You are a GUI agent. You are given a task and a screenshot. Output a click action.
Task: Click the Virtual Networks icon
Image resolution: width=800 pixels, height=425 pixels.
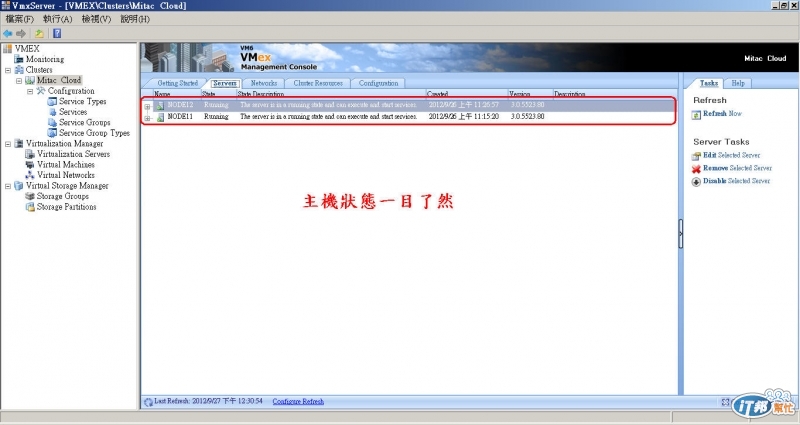tap(30, 175)
